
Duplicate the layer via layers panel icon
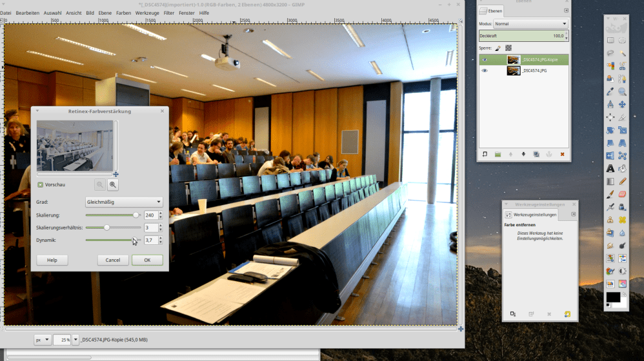pyautogui.click(x=536, y=154)
